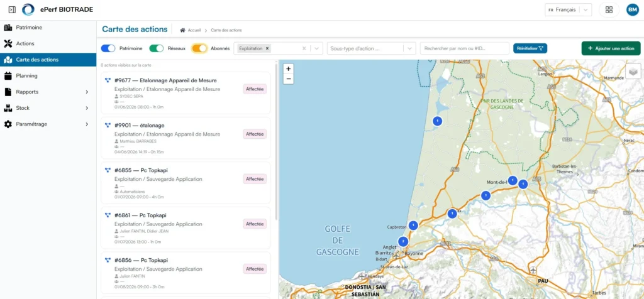This screenshot has height=299, width=644.
Task: Zoom out on the map
Action: [x=288, y=79]
